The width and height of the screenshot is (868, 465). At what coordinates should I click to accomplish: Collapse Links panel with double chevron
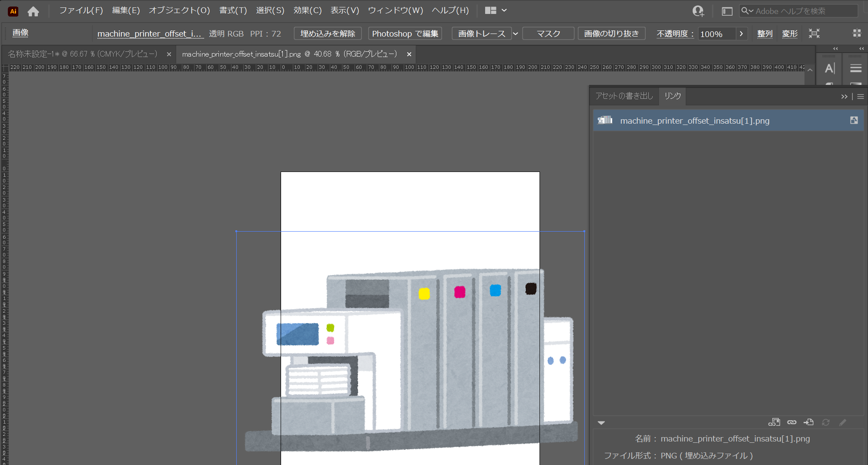coord(844,97)
